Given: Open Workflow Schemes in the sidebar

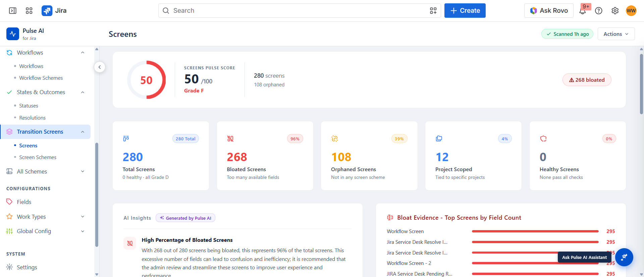Looking at the screenshot, I should coord(41,78).
